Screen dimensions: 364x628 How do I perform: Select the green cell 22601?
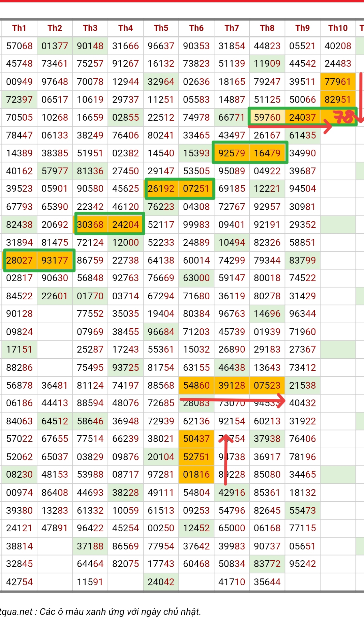[x=55, y=296]
